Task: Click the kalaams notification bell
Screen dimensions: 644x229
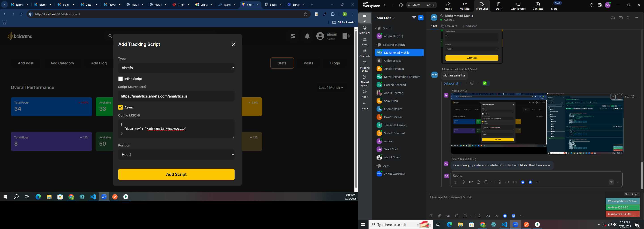Action: pos(307,36)
